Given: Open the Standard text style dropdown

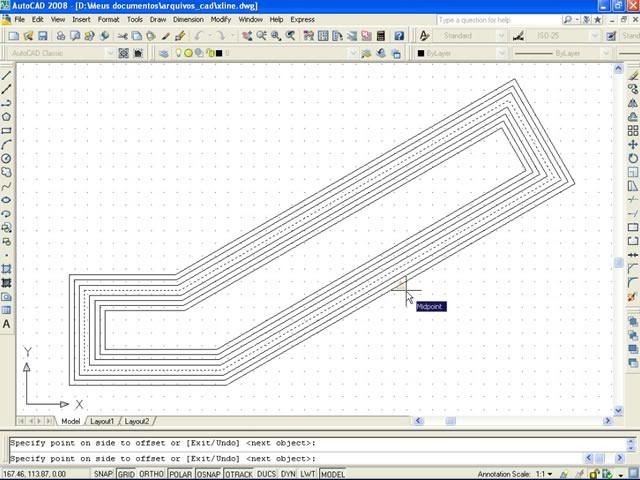Looking at the screenshot, I should pyautogui.click(x=502, y=36).
